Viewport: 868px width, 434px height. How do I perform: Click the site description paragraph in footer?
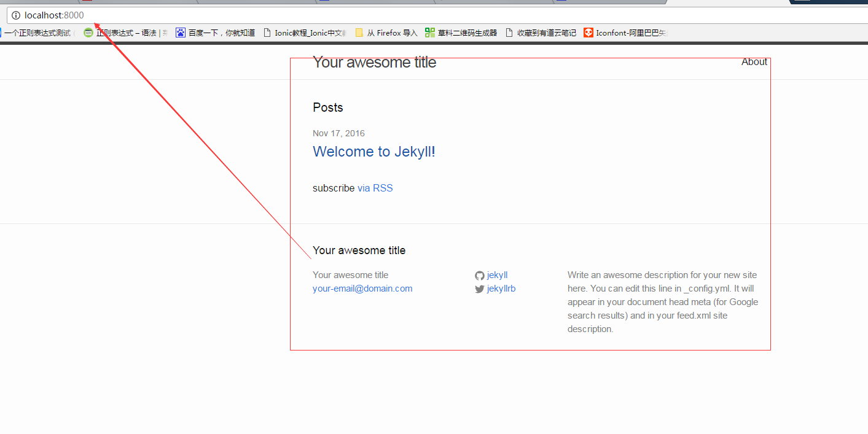663,302
